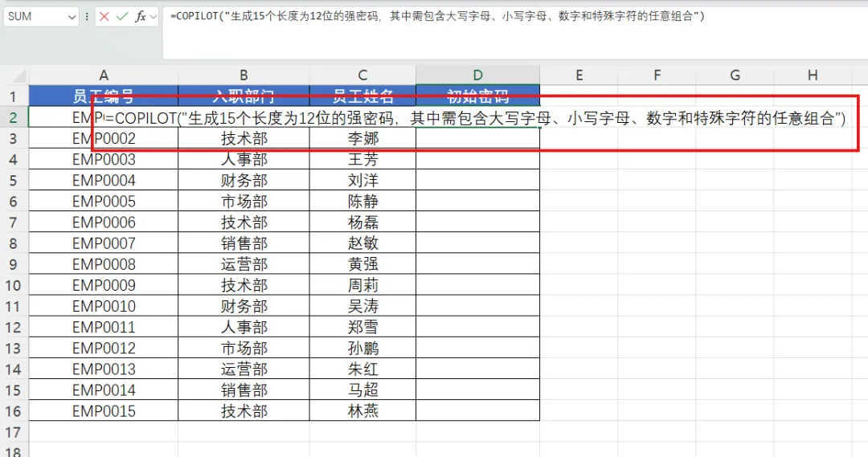Click name cell 刘洋
This screenshot has width=868, height=457.
(362, 181)
